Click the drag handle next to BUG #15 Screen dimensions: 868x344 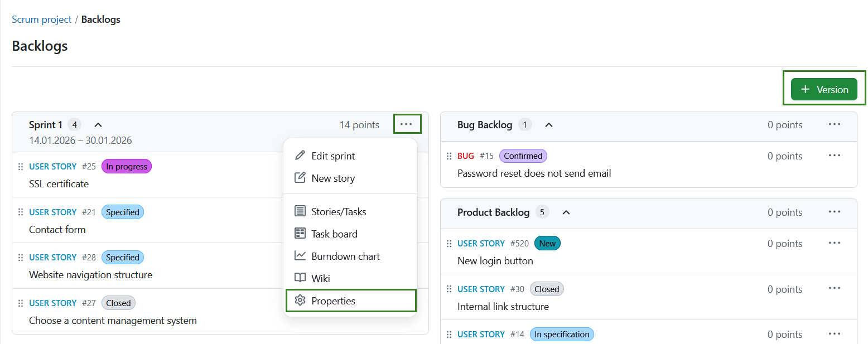click(450, 156)
